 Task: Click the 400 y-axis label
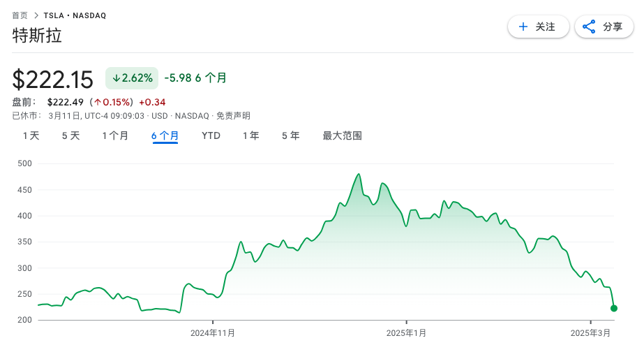coord(24,216)
